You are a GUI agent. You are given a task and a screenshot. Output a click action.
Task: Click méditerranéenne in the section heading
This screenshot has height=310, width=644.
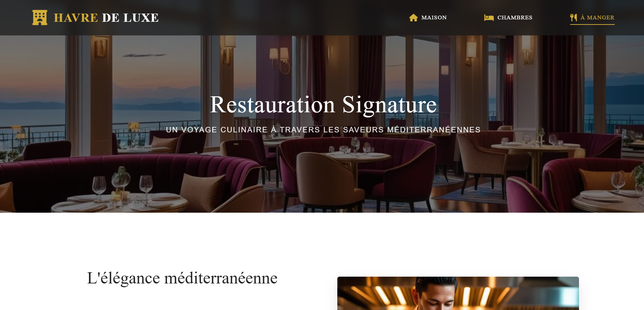coord(221,278)
